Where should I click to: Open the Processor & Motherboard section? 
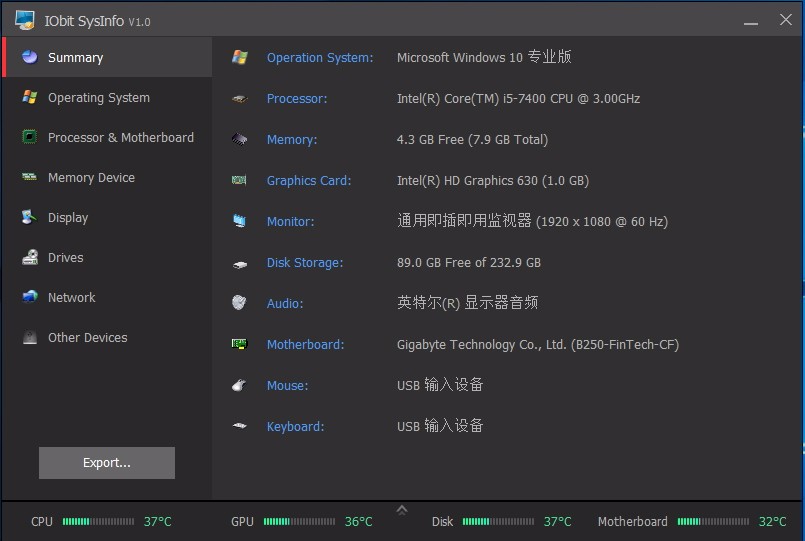121,137
